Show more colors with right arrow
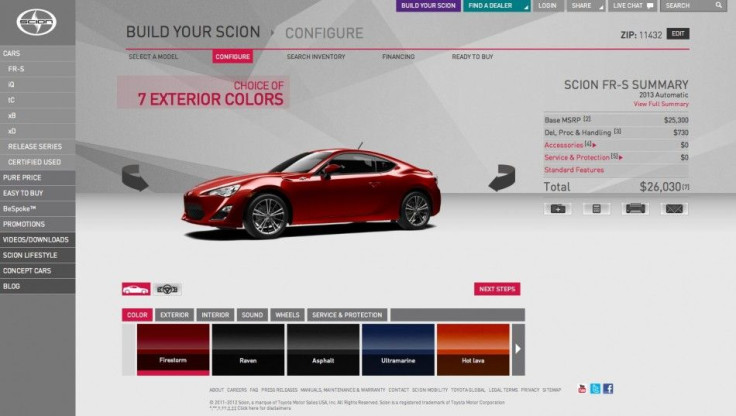The width and height of the screenshot is (736, 416). click(x=518, y=349)
